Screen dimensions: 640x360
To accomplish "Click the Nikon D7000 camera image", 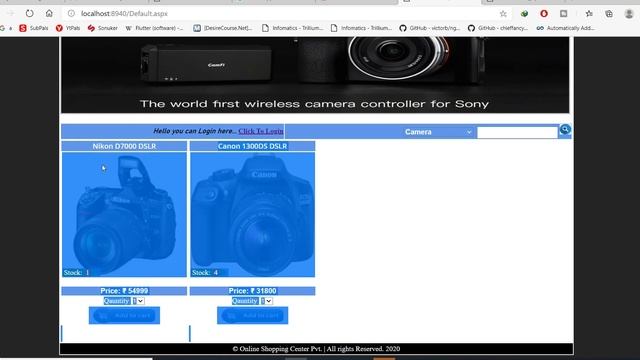I will tap(124, 215).
